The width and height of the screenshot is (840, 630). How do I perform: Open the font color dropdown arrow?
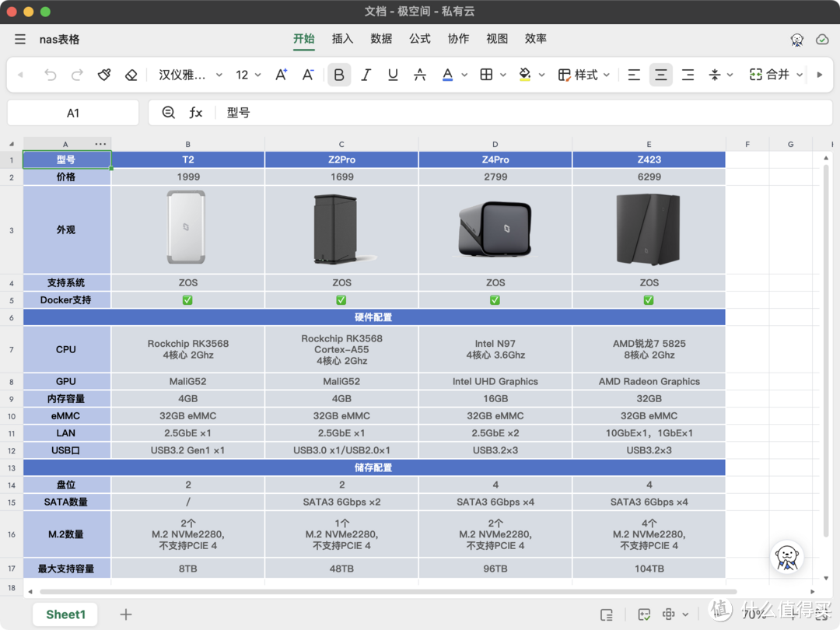tap(464, 75)
